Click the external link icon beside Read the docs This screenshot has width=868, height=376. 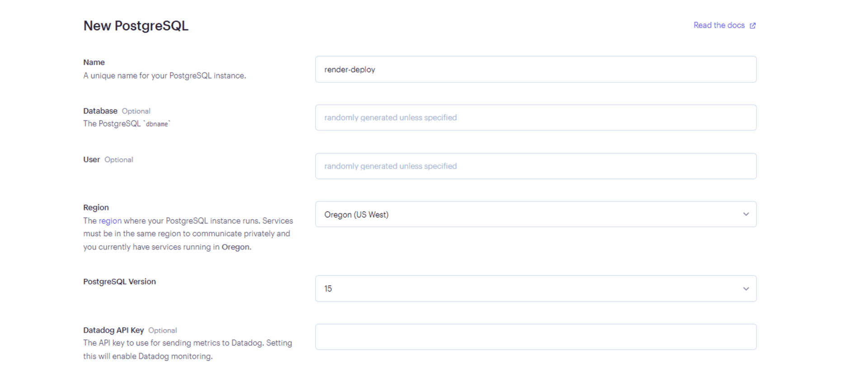coord(753,26)
